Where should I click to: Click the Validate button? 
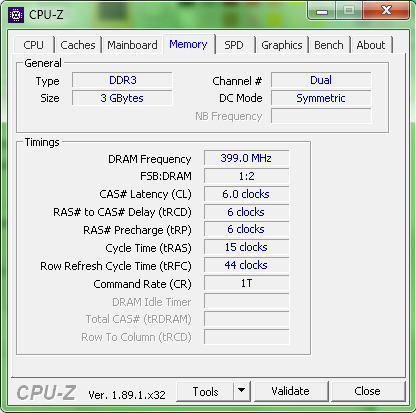[290, 391]
